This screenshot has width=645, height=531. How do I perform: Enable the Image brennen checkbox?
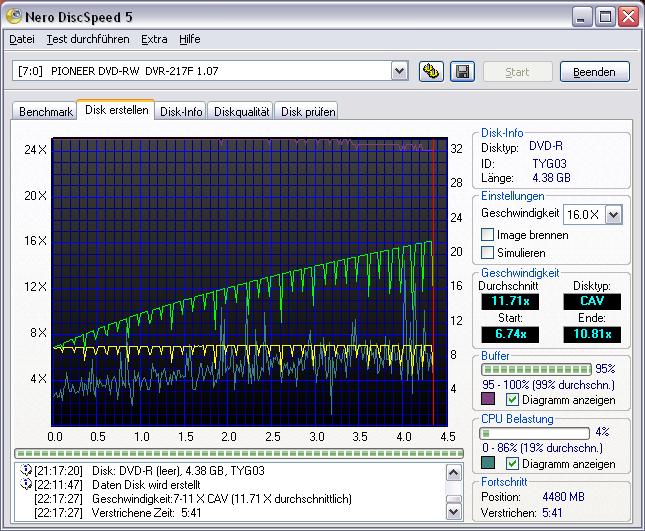coord(487,234)
